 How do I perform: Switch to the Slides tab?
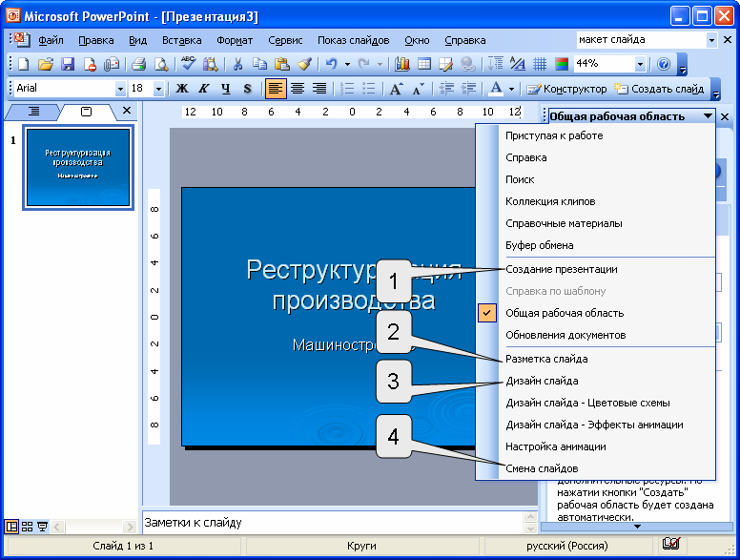click(x=87, y=112)
